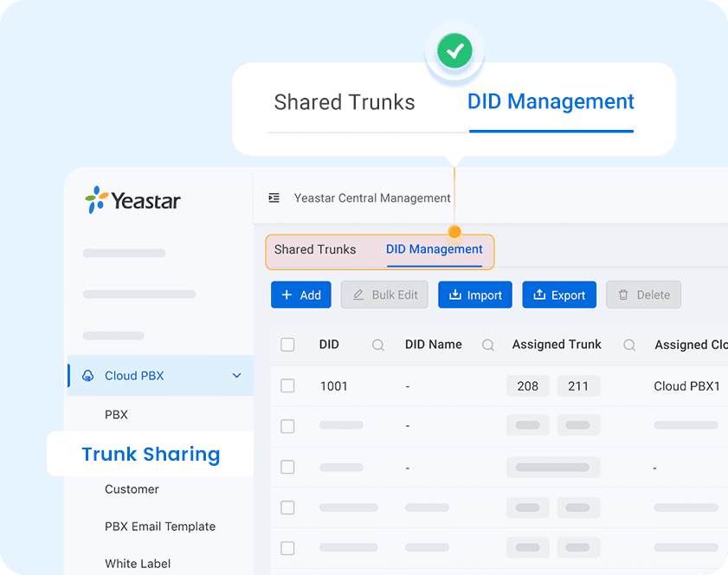Click the Cloud PBX headset icon
This screenshot has height=575, width=728.
[87, 376]
